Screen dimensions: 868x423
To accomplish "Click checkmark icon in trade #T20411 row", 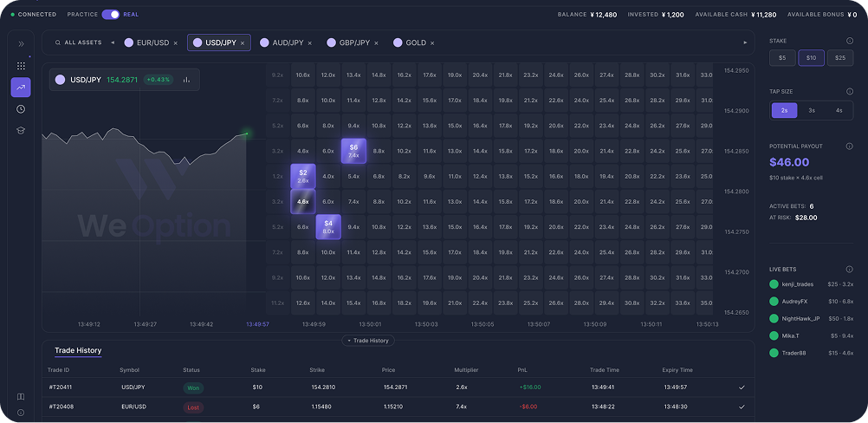I will point(742,387).
